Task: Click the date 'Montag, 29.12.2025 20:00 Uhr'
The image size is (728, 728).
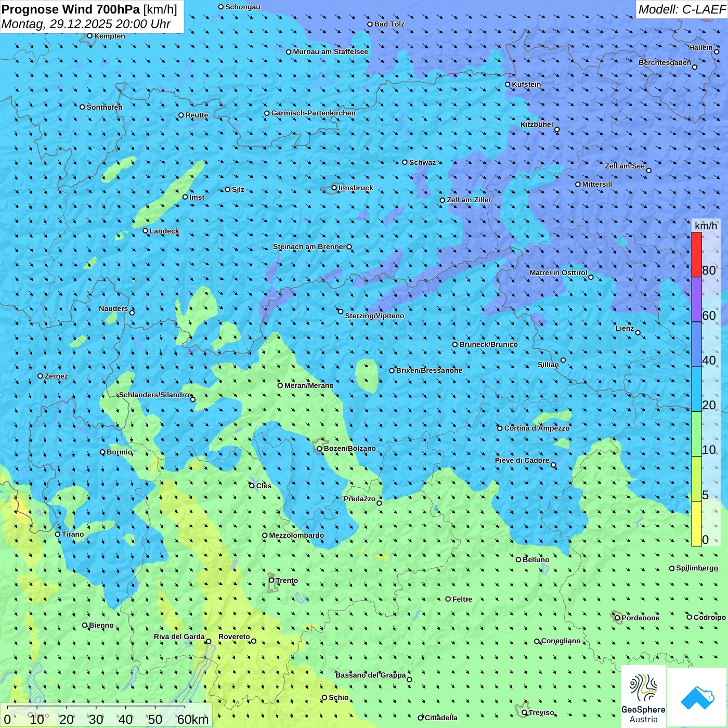Action: 86,24
